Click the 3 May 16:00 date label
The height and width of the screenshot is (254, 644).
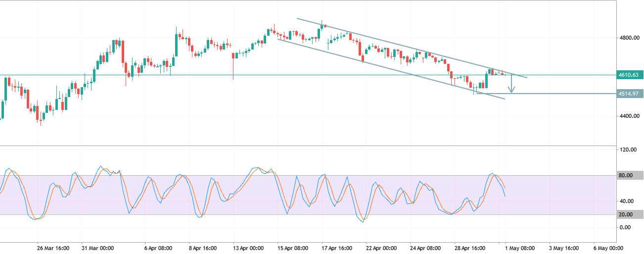[x=565, y=248]
